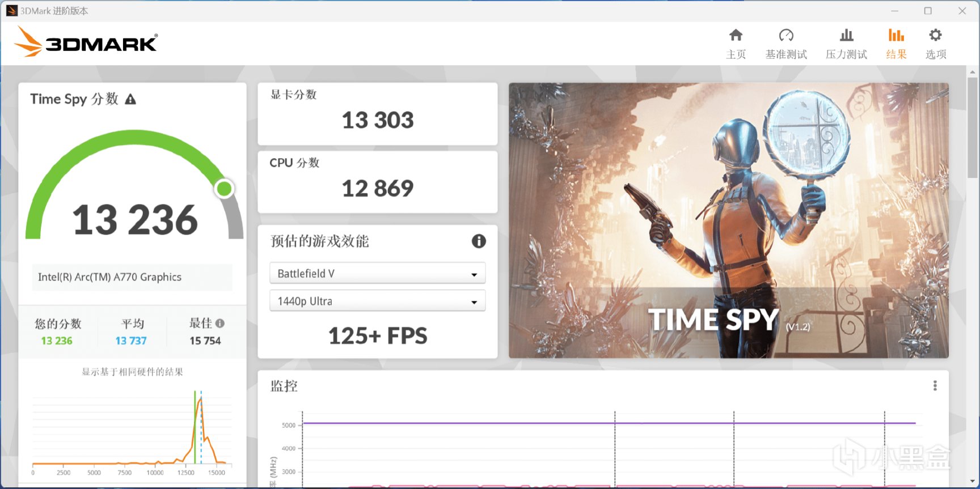This screenshot has height=489, width=980.
Task: Click the vertical scrollbar thumb
Action: [973, 128]
